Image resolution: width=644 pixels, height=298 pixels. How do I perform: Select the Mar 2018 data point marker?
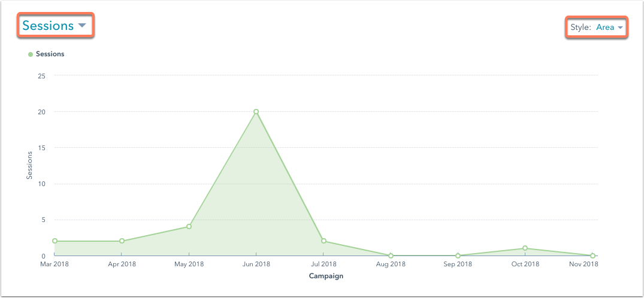[x=55, y=241]
